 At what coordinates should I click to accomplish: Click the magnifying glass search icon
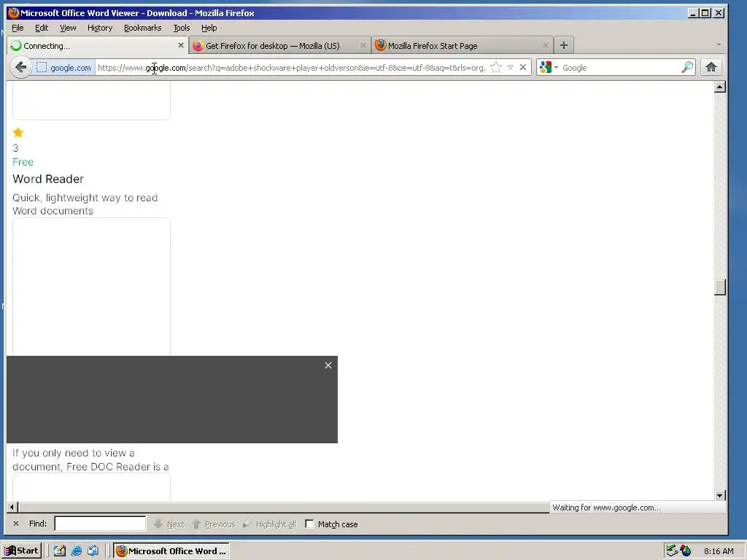click(x=687, y=68)
